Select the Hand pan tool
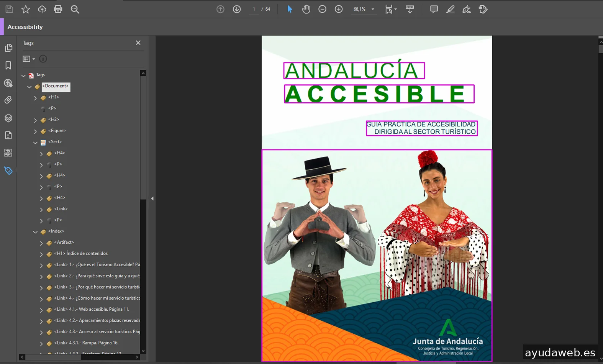This screenshot has height=364, width=603. pos(306,9)
